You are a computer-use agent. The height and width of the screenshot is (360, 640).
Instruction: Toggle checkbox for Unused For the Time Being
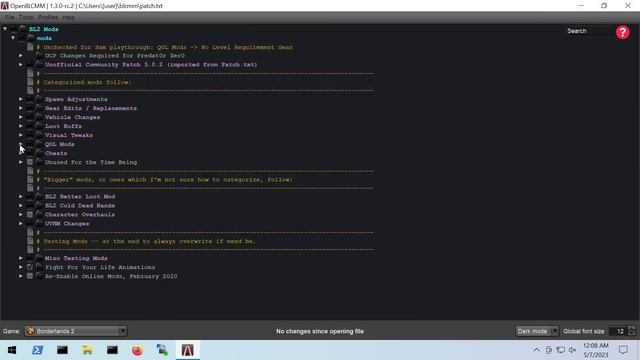(30, 162)
